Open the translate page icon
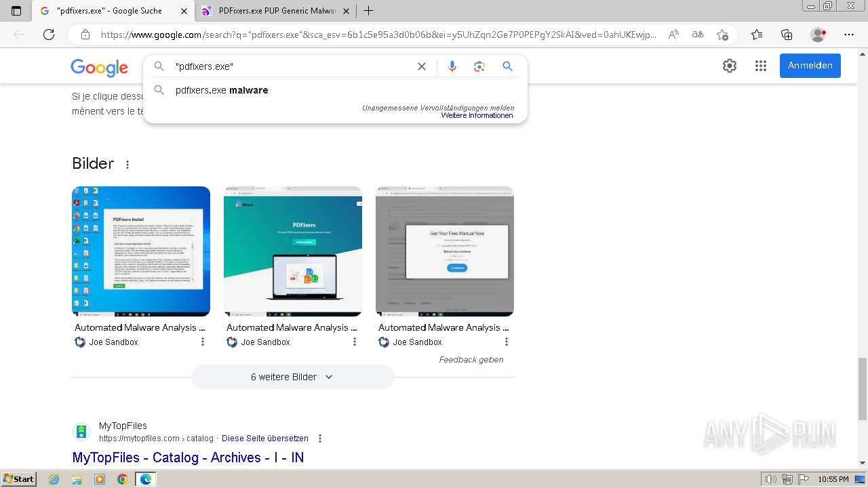The image size is (868, 488). [697, 35]
